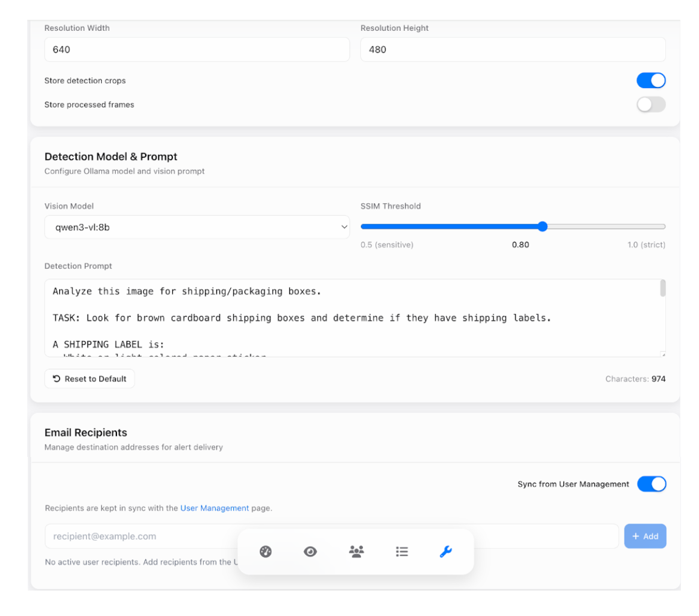Click Reset to Default button
The height and width of the screenshot is (616, 699).
(90, 379)
